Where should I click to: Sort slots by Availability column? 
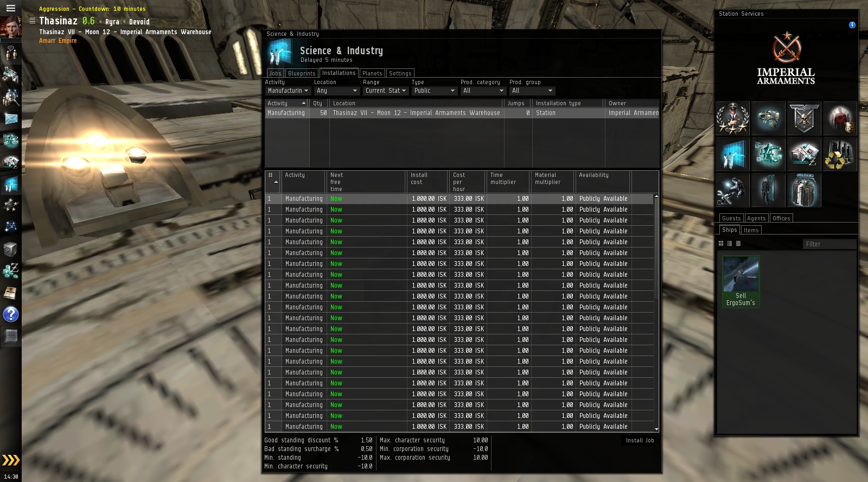(603, 182)
